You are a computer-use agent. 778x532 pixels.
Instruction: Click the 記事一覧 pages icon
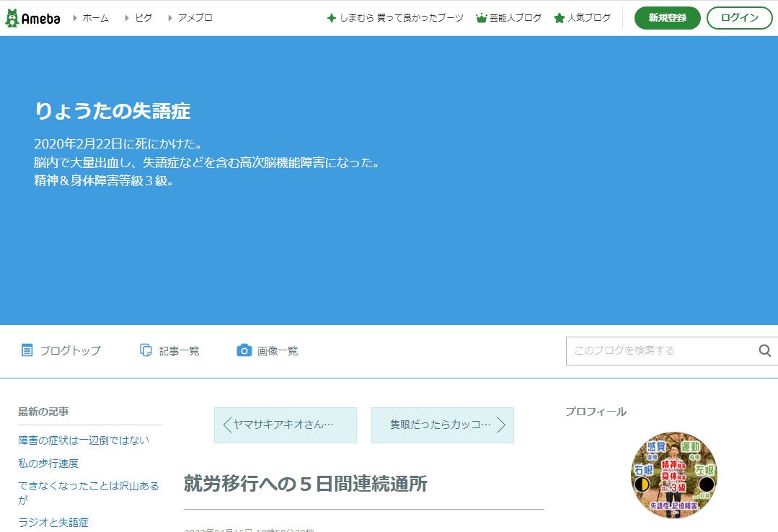[146, 351]
